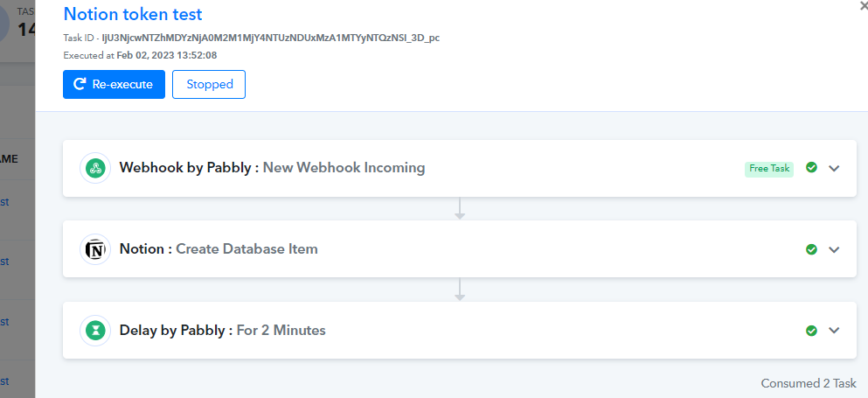Click the Notion app icon
The image size is (868, 398).
pyautogui.click(x=96, y=249)
